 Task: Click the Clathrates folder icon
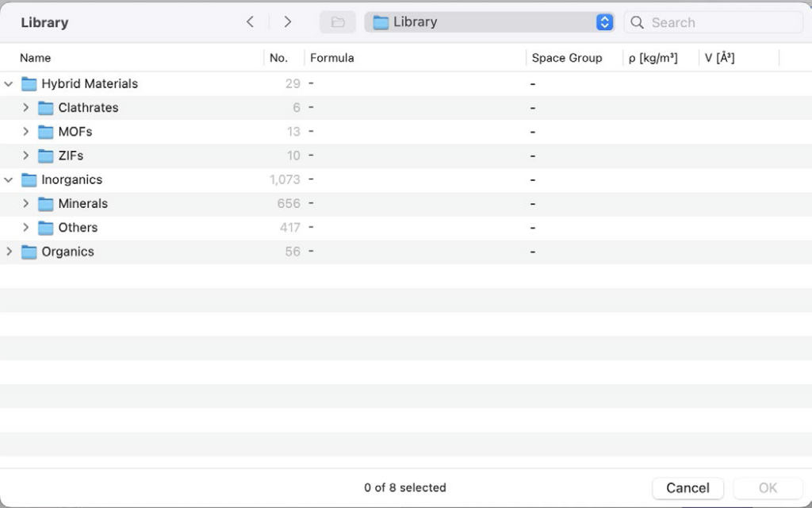pyautogui.click(x=46, y=108)
